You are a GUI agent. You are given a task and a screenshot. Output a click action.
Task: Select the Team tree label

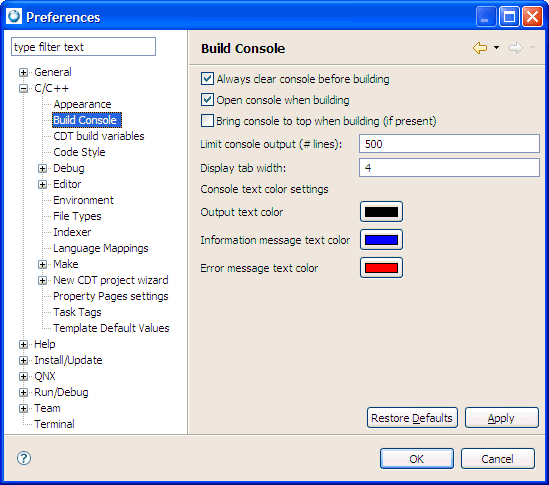[47, 408]
